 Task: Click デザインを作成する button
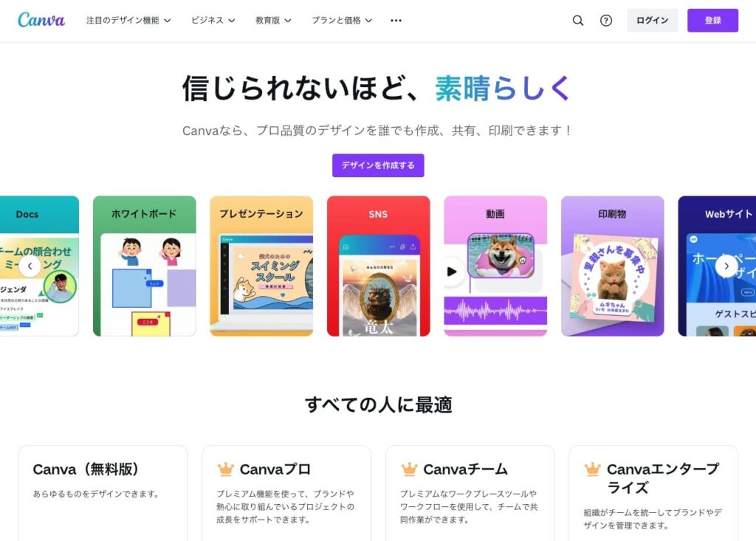pos(378,165)
